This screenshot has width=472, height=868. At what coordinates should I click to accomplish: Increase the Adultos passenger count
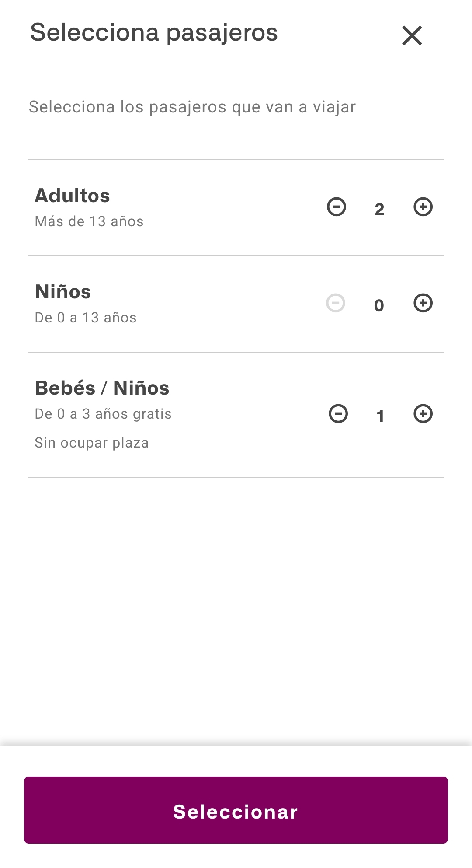[x=423, y=207]
